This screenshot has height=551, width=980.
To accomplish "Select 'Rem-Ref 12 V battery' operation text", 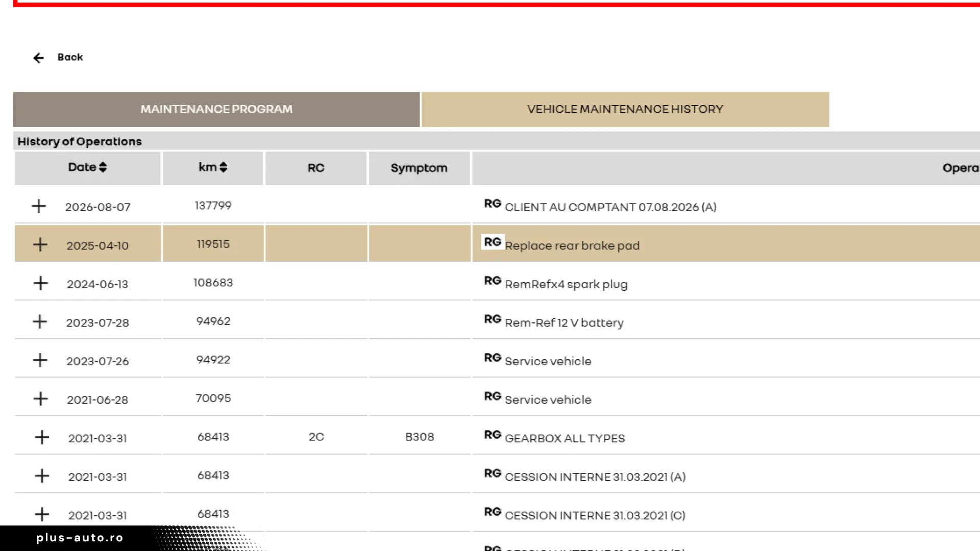I will (564, 323).
